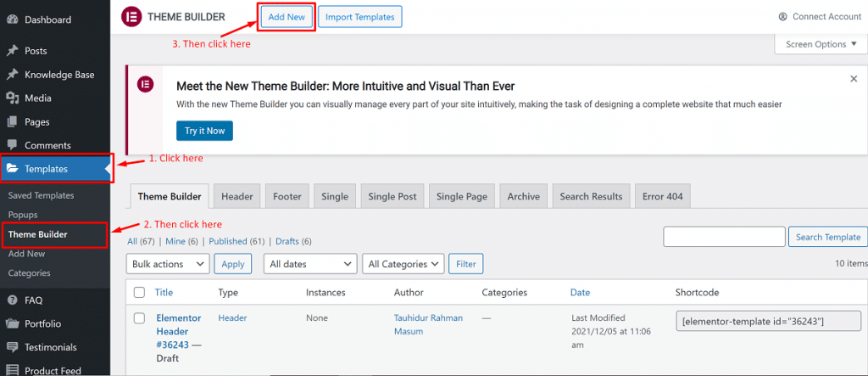This screenshot has height=376, width=868.
Task: Open Add New in Templates submenu
Action: tap(26, 254)
